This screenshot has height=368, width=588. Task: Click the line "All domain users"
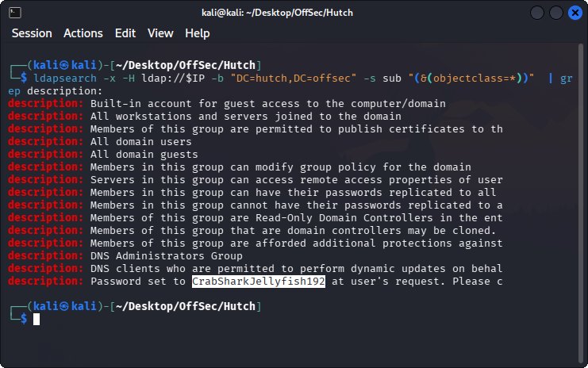pyautogui.click(x=100, y=142)
